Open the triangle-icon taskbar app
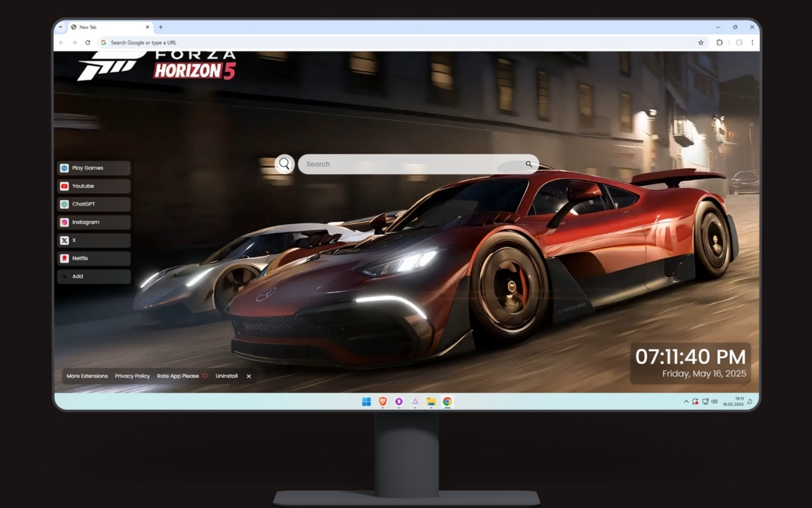The width and height of the screenshot is (812, 508). (x=415, y=401)
